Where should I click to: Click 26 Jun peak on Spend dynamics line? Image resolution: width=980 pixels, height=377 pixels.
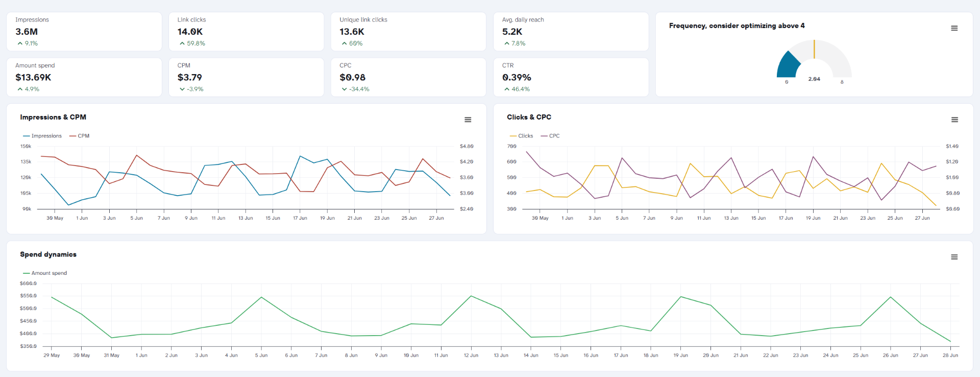[891, 297]
